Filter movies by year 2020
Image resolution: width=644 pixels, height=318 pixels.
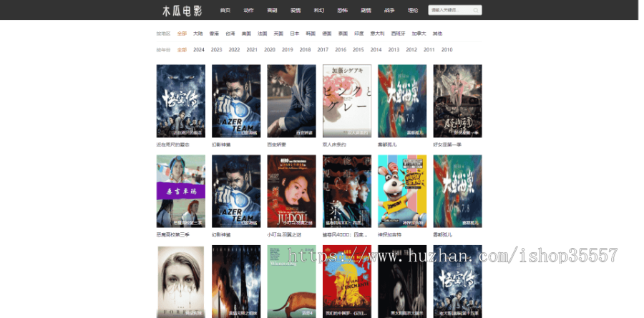pos(270,49)
